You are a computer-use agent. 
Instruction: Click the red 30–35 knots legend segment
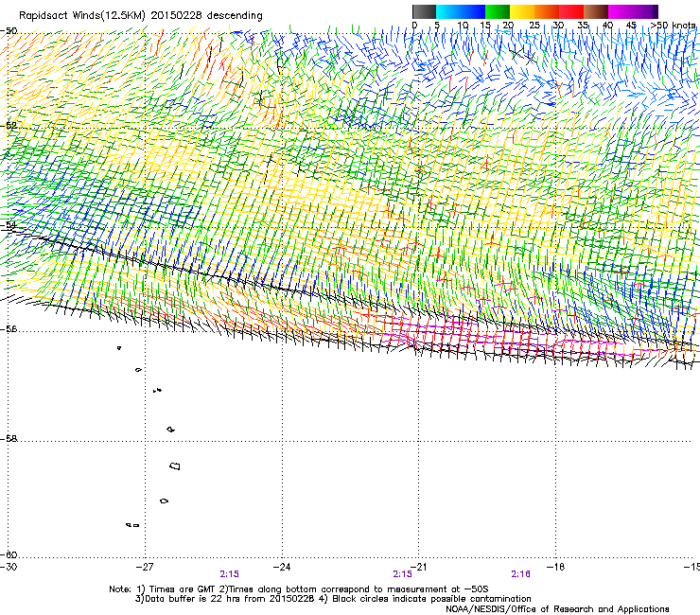pyautogui.click(x=571, y=11)
